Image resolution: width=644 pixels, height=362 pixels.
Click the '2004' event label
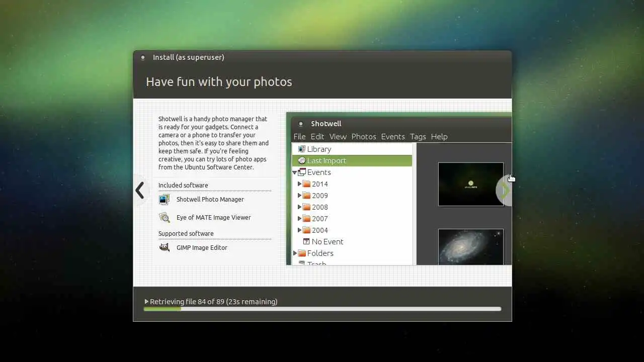point(319,230)
